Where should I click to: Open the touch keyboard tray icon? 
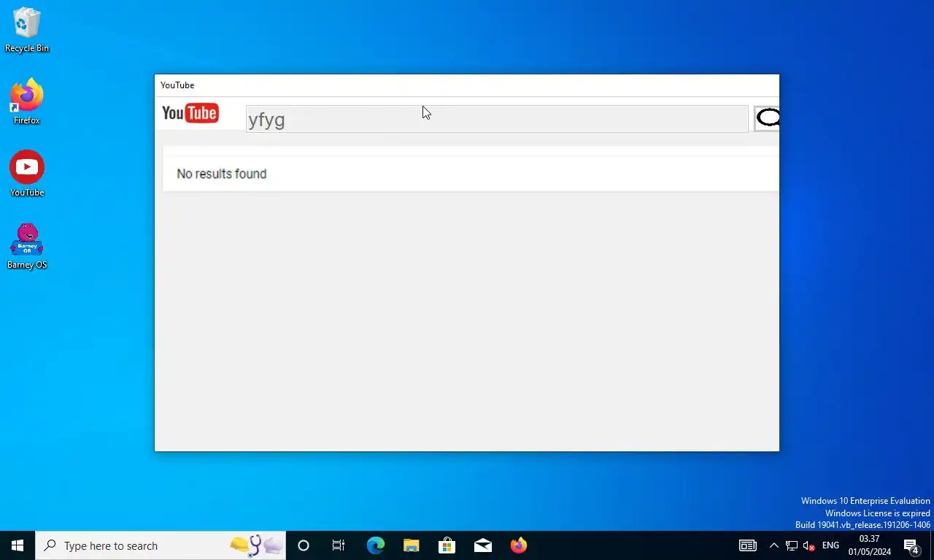pyautogui.click(x=748, y=545)
